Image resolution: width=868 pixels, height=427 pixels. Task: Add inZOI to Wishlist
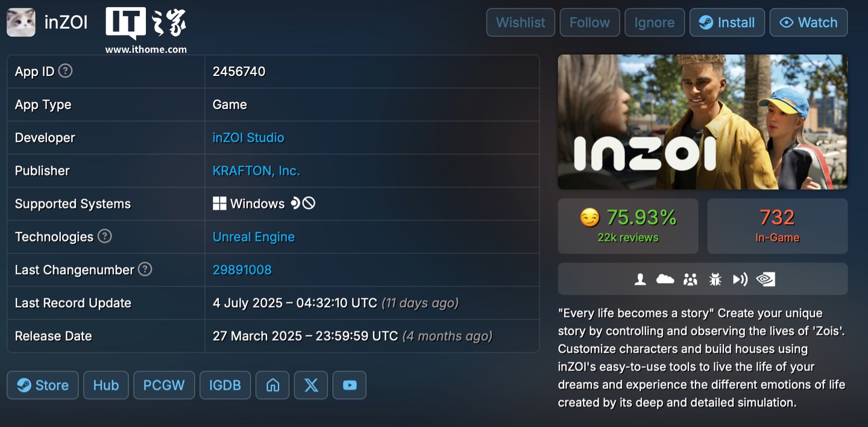(521, 22)
